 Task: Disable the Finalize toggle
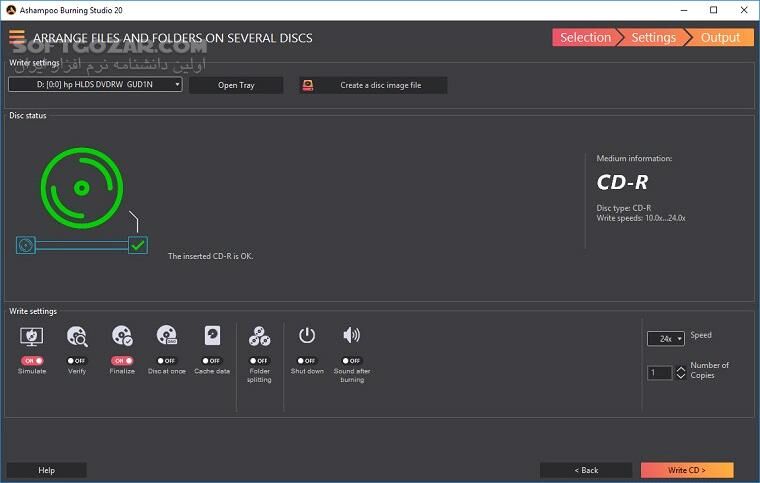click(122, 360)
